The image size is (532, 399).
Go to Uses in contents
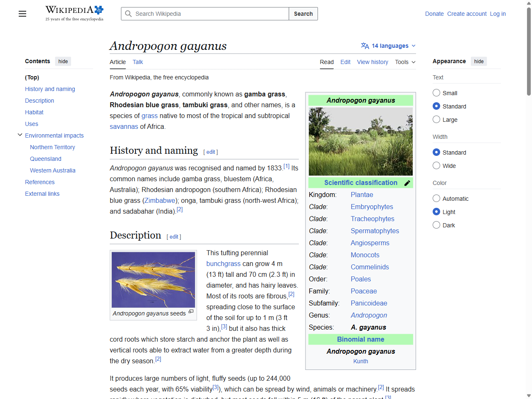pyautogui.click(x=32, y=124)
